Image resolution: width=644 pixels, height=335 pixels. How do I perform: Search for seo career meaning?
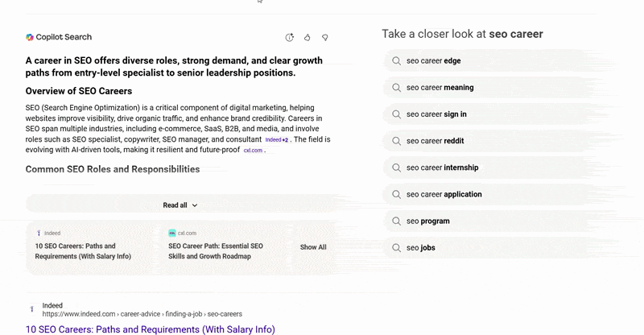(489, 88)
